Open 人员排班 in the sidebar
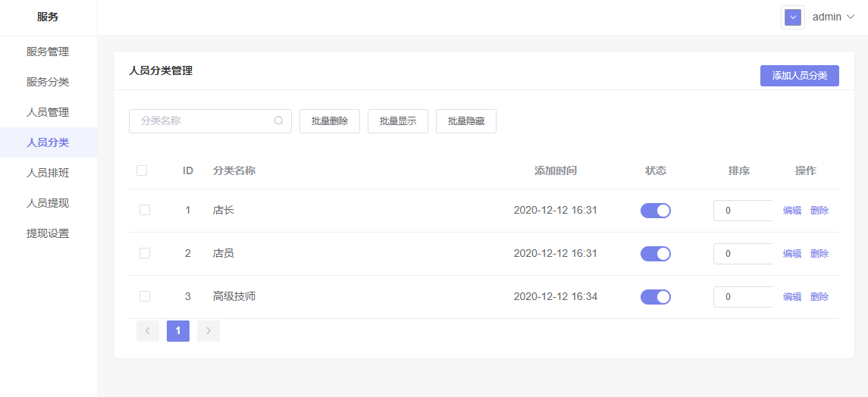This screenshot has width=868, height=397. pos(49,173)
